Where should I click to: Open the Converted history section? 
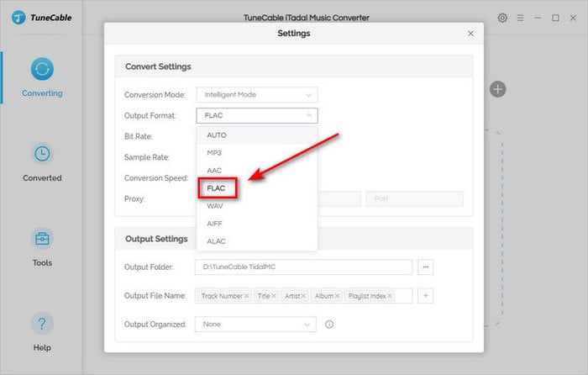pos(42,163)
